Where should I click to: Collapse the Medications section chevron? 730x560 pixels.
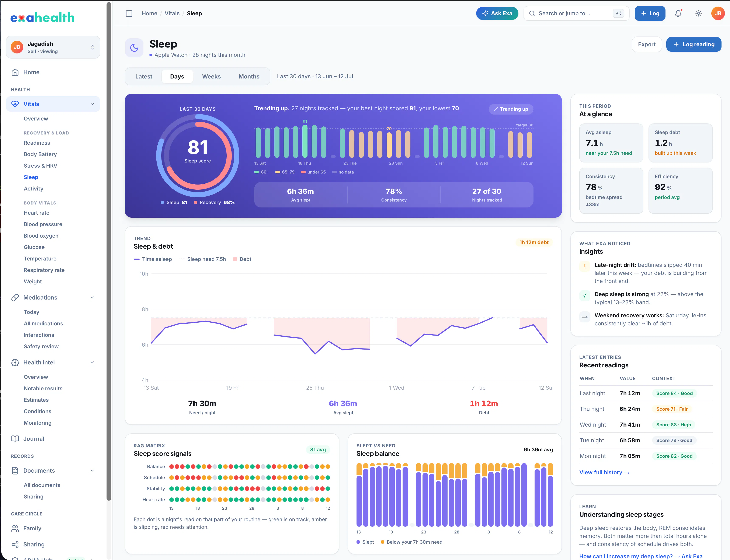[92, 297]
